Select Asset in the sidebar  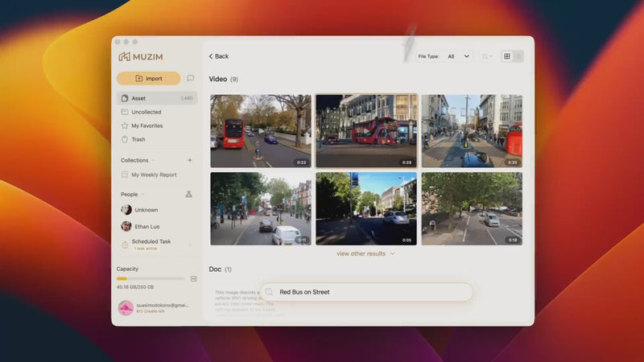157,98
